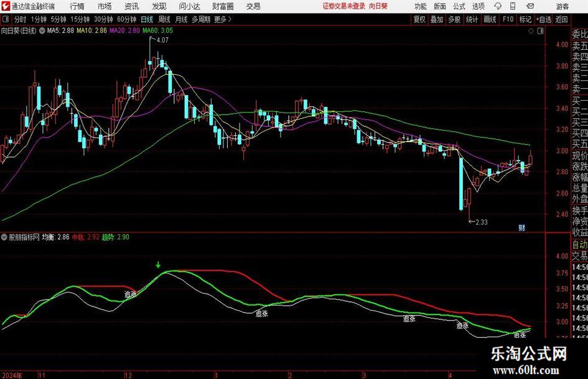588x379 pixels.
Task: Click the 12 month marker on axis
Action: pos(128,375)
